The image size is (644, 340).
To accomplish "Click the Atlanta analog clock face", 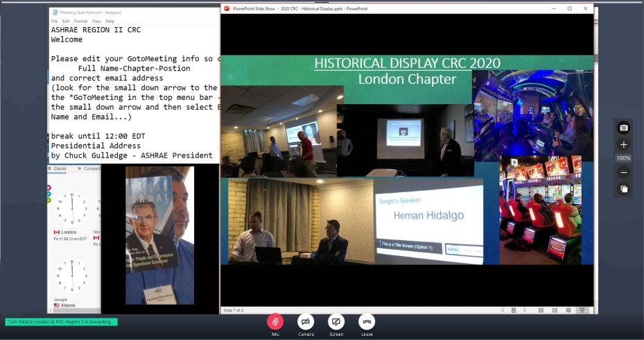I will pos(72,276).
